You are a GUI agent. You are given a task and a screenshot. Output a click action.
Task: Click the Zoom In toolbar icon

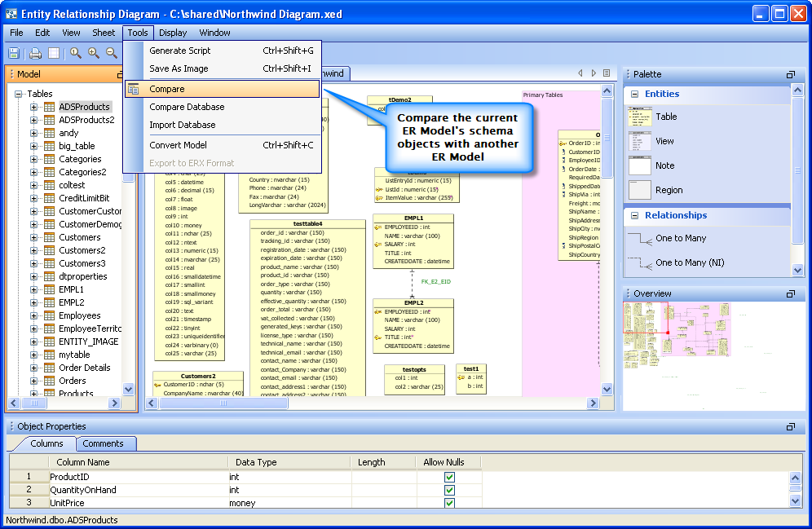[x=94, y=53]
